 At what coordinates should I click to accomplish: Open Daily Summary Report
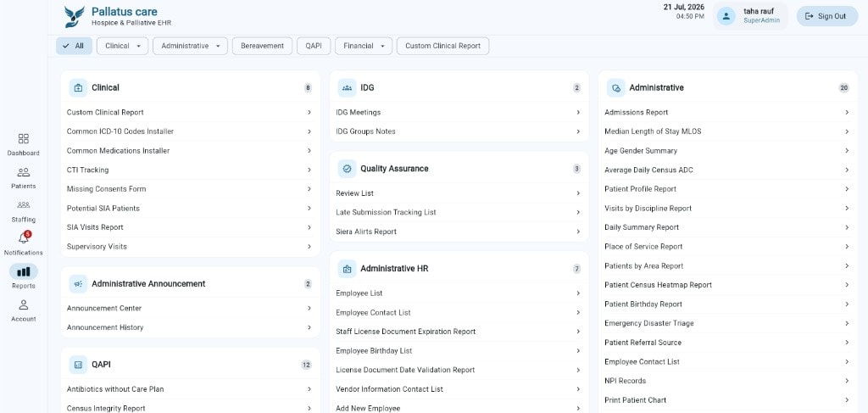coord(728,227)
